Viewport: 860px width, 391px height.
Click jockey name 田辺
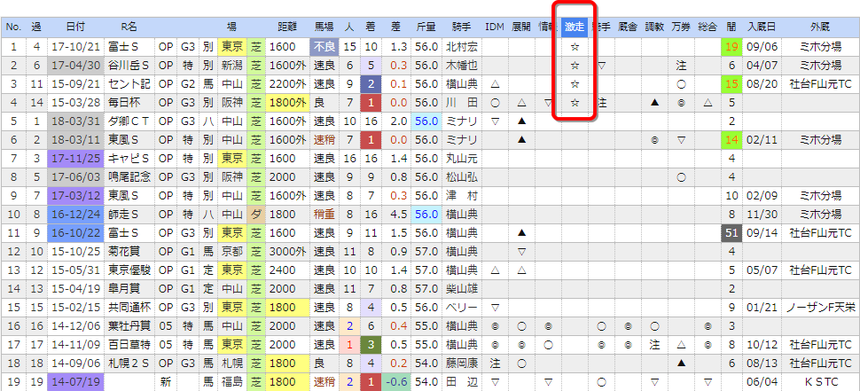coord(461,382)
